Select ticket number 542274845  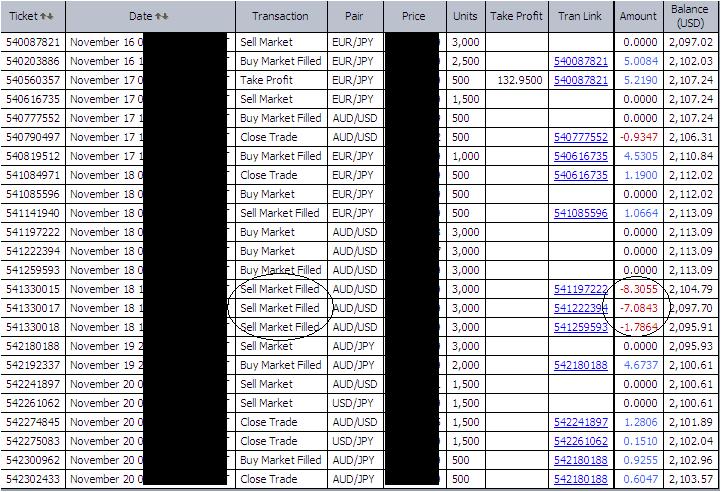click(33, 422)
